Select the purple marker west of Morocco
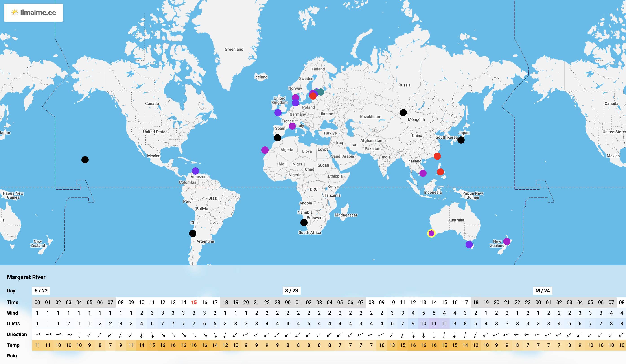Image resolution: width=626 pixels, height=364 pixels. coord(265,150)
